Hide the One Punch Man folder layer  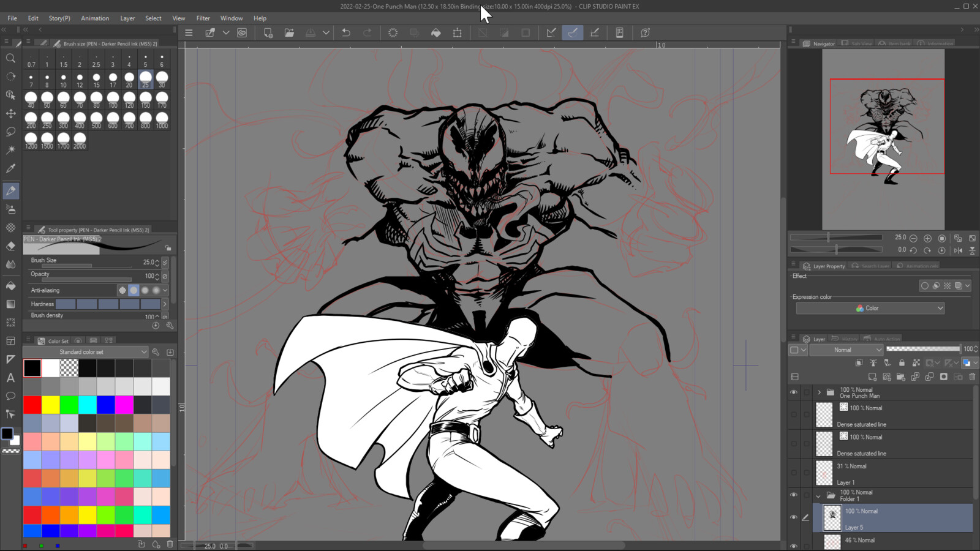pyautogui.click(x=794, y=392)
